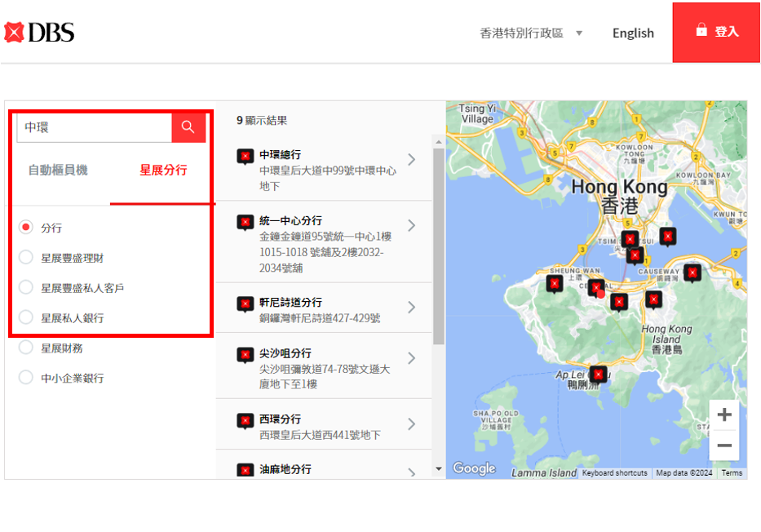Click the red search magnifier button
The height and width of the screenshot is (532, 761).
pos(188,126)
